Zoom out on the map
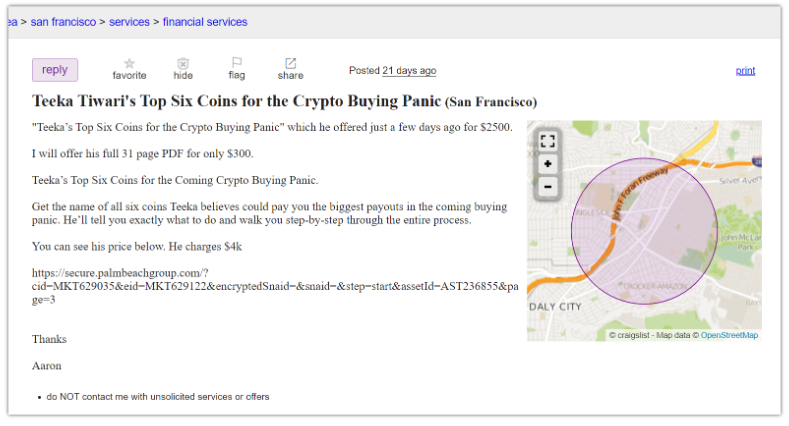 547,187
